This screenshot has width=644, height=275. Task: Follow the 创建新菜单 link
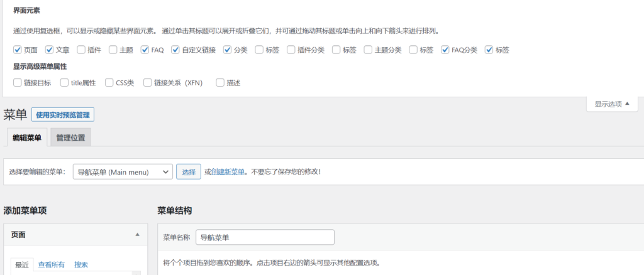pos(228,171)
